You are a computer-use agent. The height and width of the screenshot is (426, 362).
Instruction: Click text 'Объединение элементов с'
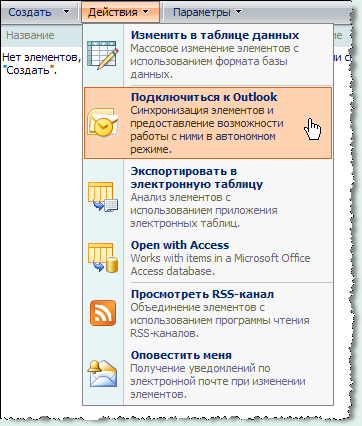click(x=197, y=307)
